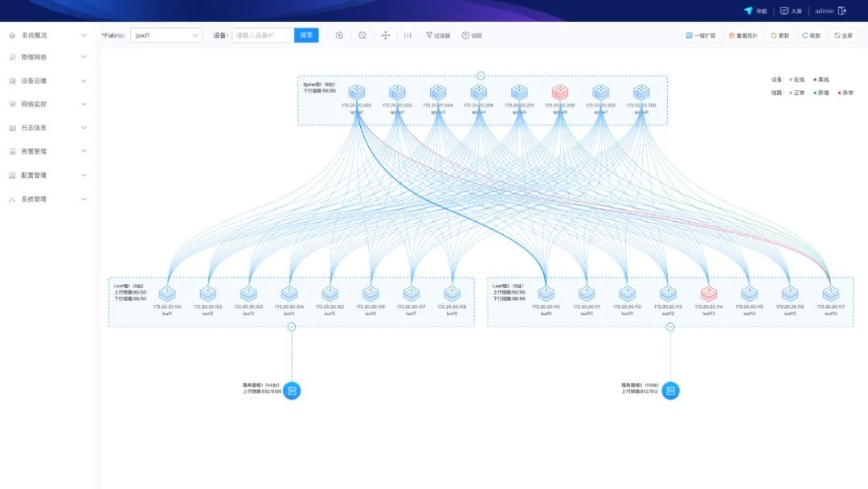The width and height of the screenshot is (868, 489).
Task: Expand the 告警管理 sidebar menu
Action: pyautogui.click(x=47, y=151)
